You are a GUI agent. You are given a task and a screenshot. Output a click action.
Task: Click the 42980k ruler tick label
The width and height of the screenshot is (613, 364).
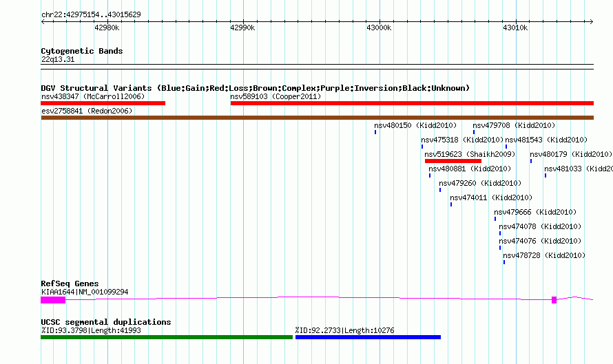107,28
